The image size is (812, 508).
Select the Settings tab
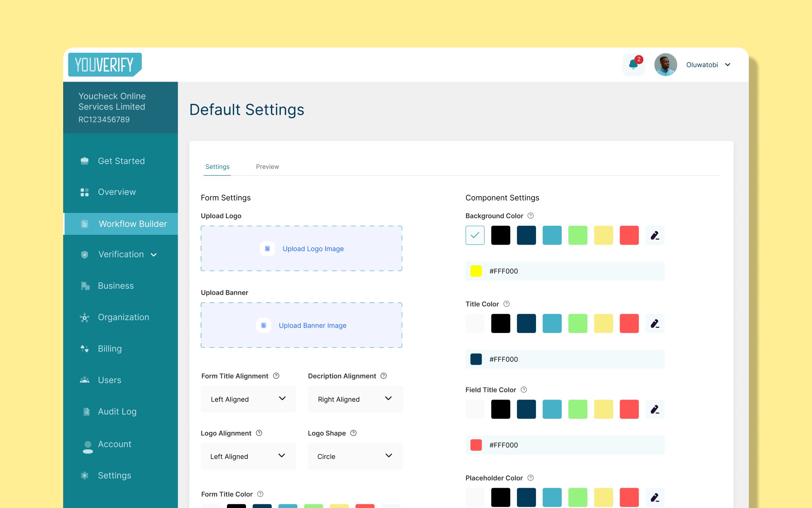(217, 167)
